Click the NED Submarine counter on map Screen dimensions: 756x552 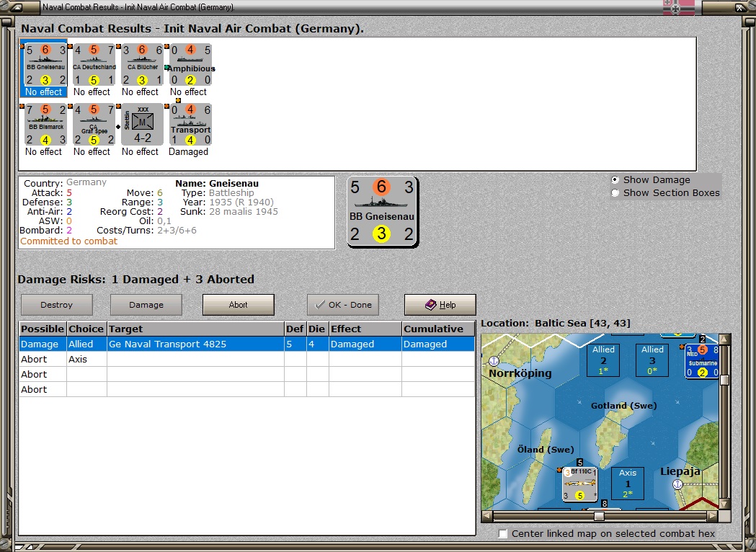coord(702,360)
